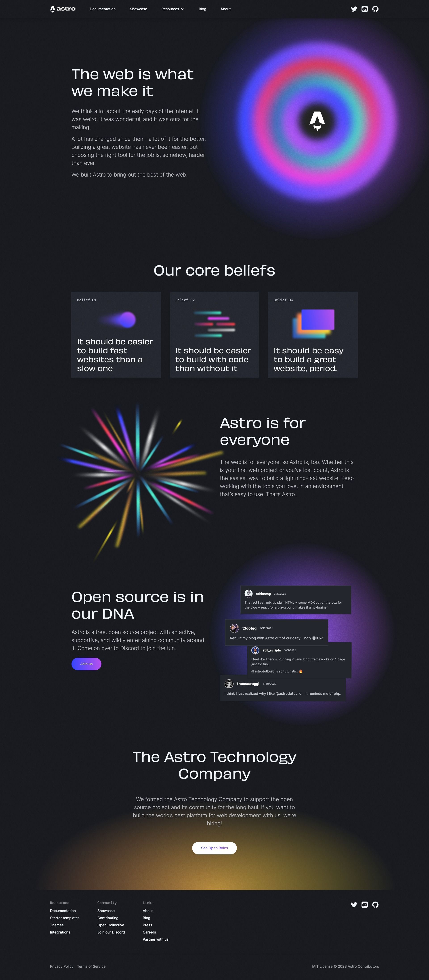Open Documentation from navbar
This screenshot has width=429, height=980.
[102, 9]
